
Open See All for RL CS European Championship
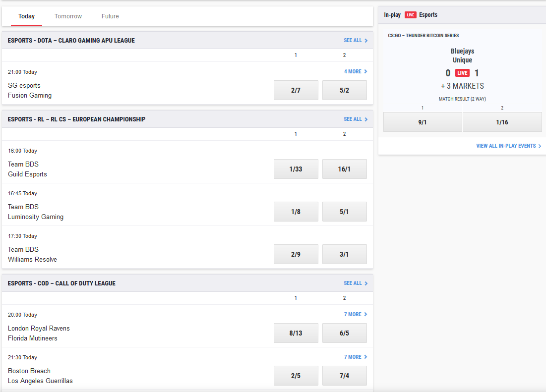point(356,119)
